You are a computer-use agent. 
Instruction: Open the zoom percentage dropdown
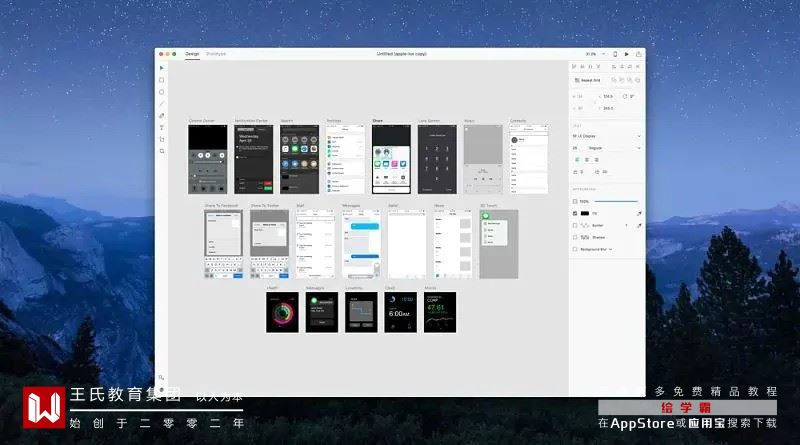(604, 54)
